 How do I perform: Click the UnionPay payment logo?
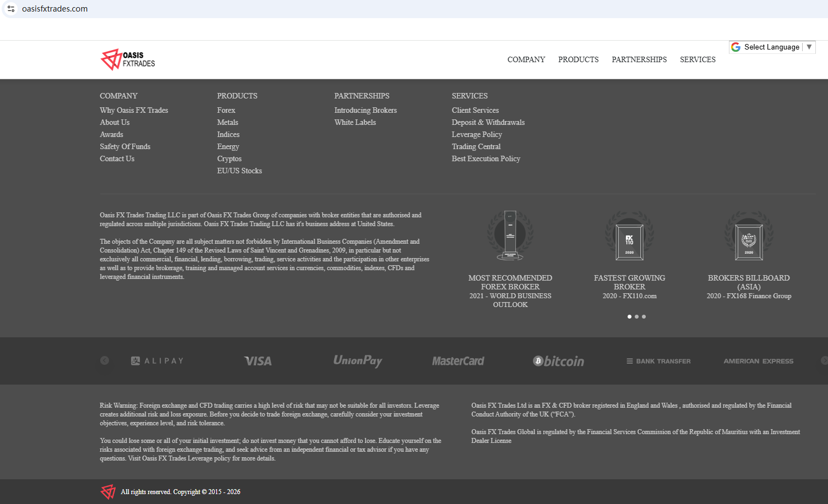[357, 361]
